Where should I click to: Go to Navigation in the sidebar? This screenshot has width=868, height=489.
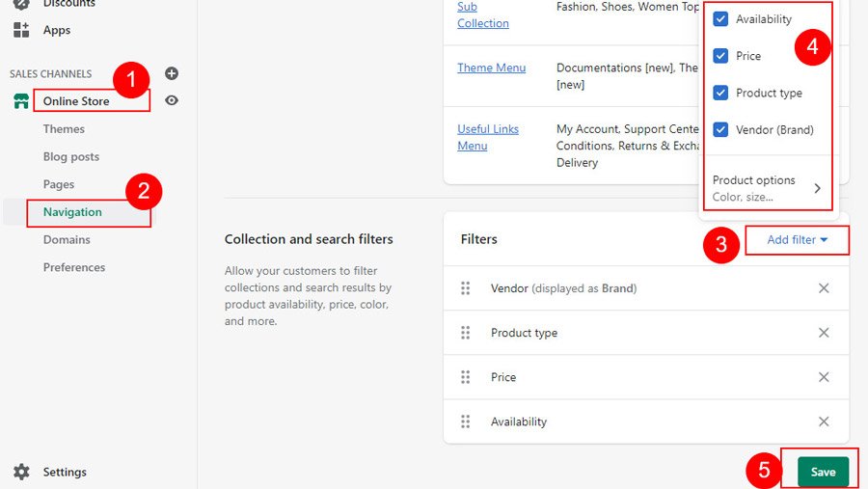pyautogui.click(x=72, y=212)
